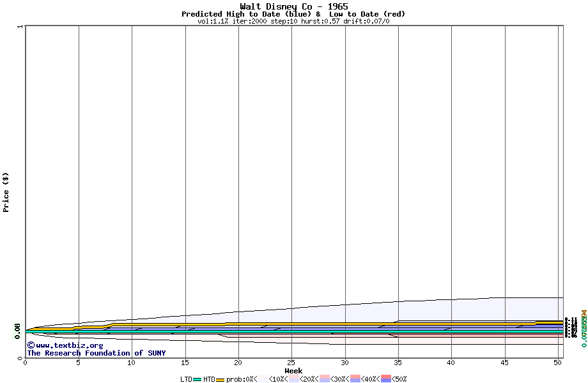The height and width of the screenshot is (383, 588).
Task: Click the x-axis tick label '20'
Action: click(238, 363)
